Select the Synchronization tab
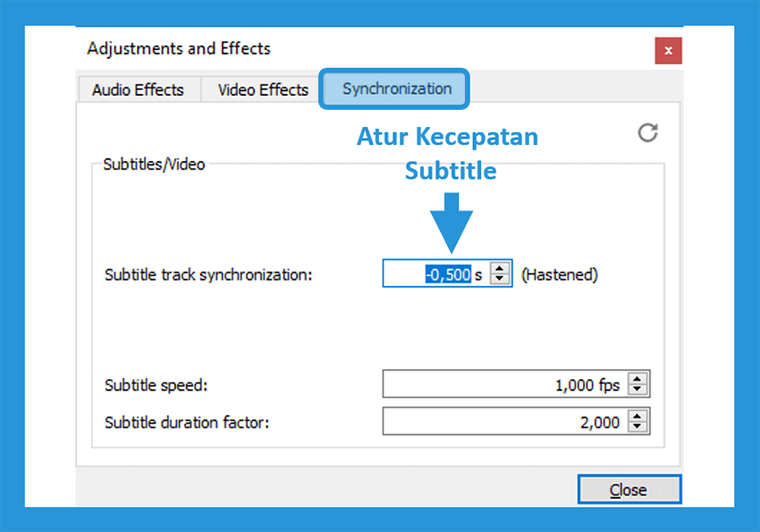Image resolution: width=760 pixels, height=532 pixels. pos(394,89)
